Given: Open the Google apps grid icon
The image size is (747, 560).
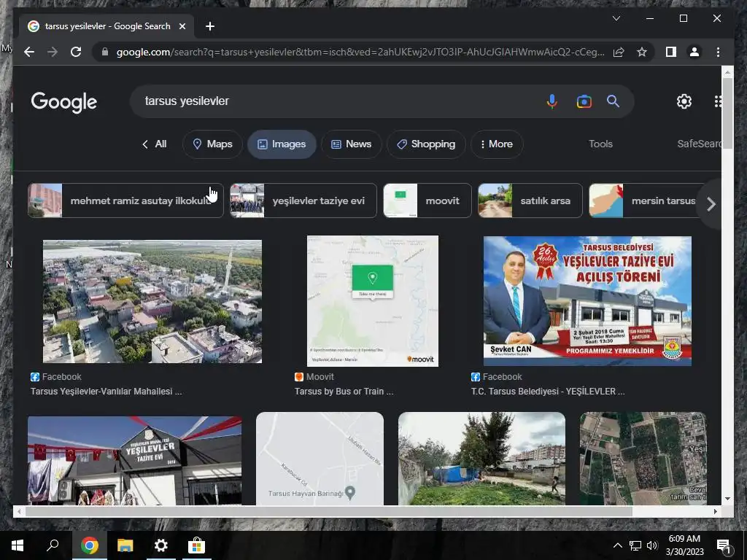Looking at the screenshot, I should (x=718, y=101).
